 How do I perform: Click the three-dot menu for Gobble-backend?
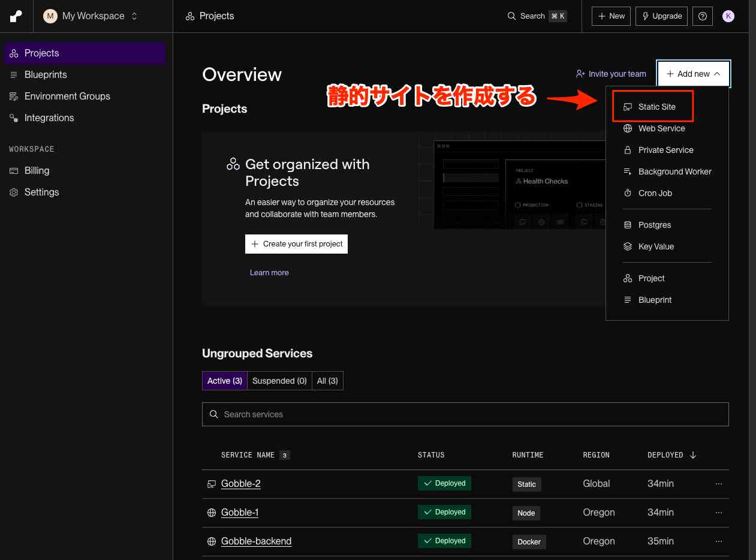coord(718,541)
